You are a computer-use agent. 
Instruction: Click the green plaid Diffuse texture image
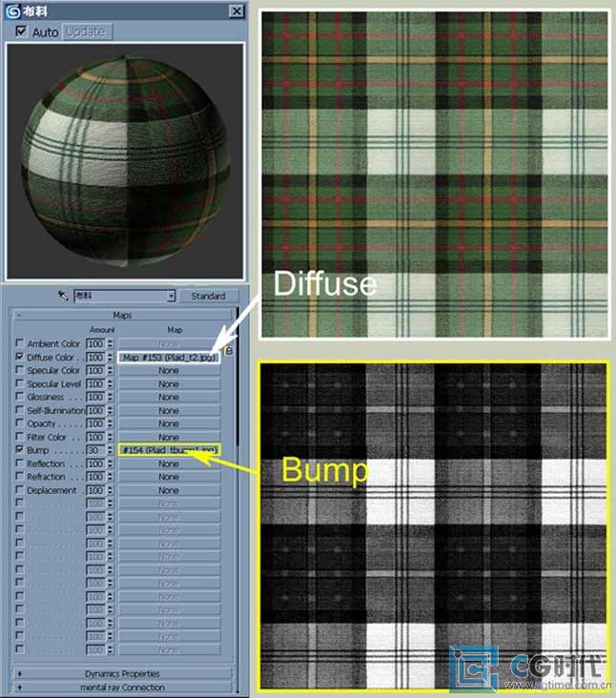435,174
